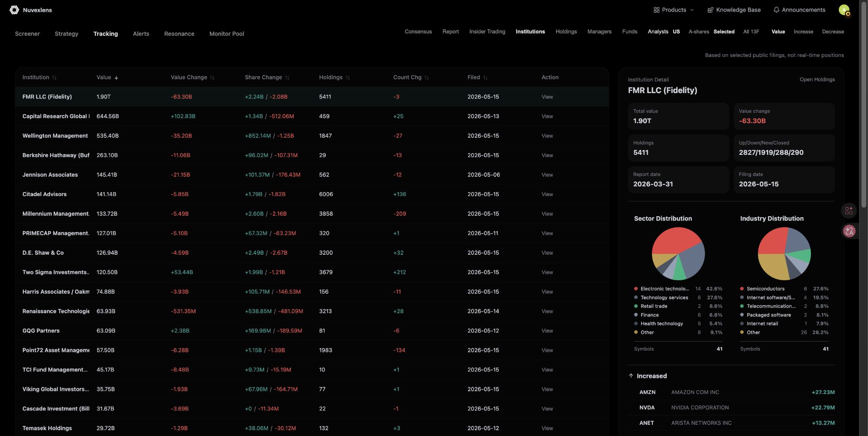Go to the Alerts tab
This screenshot has width=868, height=436.
141,34
